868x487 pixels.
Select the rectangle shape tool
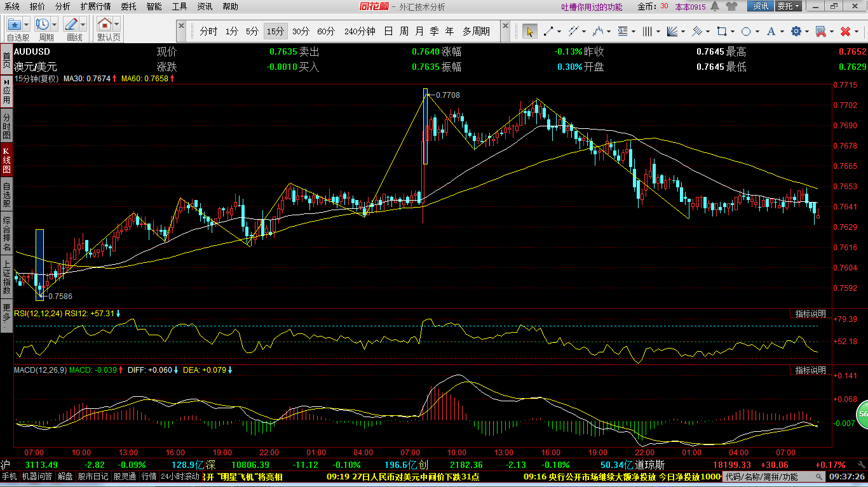(722, 31)
